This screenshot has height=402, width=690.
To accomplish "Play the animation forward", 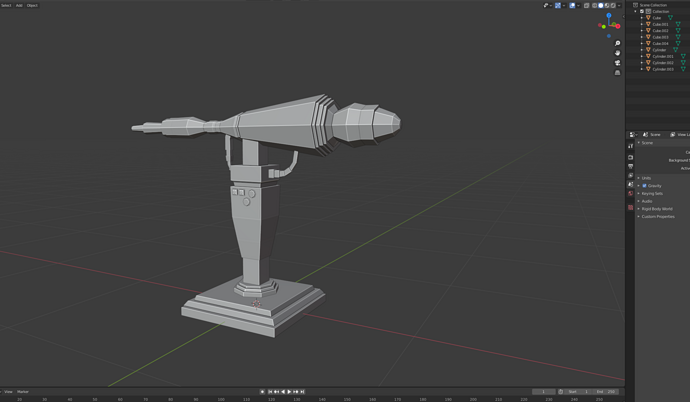I will (x=289, y=391).
